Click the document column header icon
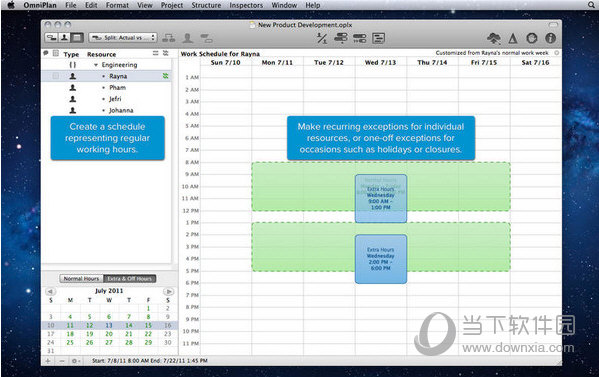 (x=56, y=53)
